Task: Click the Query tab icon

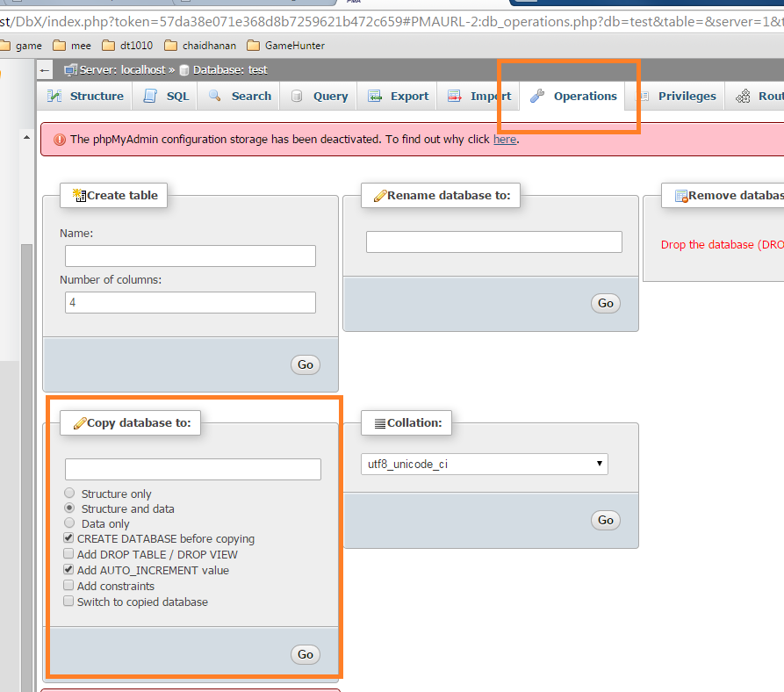Action: point(297,96)
